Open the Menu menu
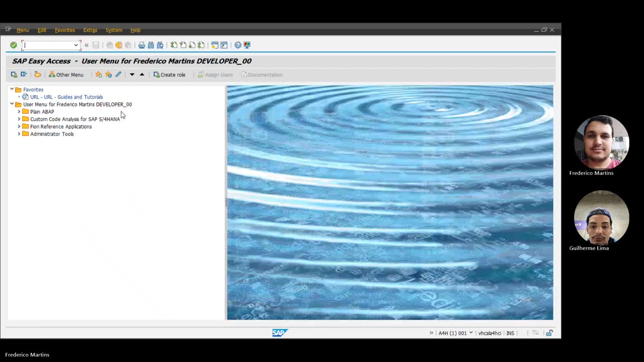The width and height of the screenshot is (644, 362). coord(23,30)
